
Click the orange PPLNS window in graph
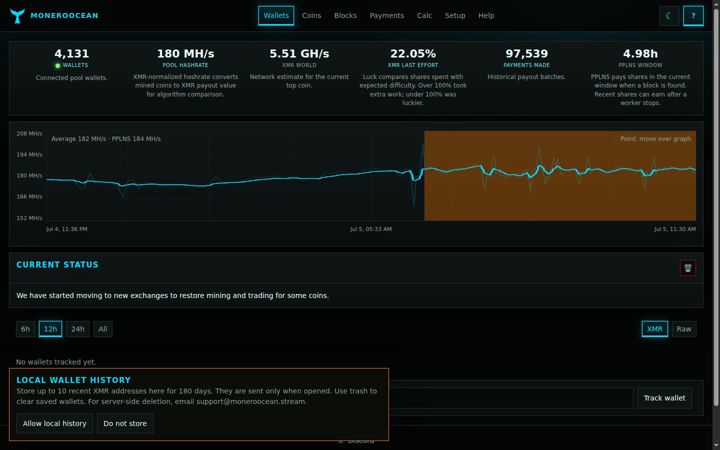pos(560,176)
